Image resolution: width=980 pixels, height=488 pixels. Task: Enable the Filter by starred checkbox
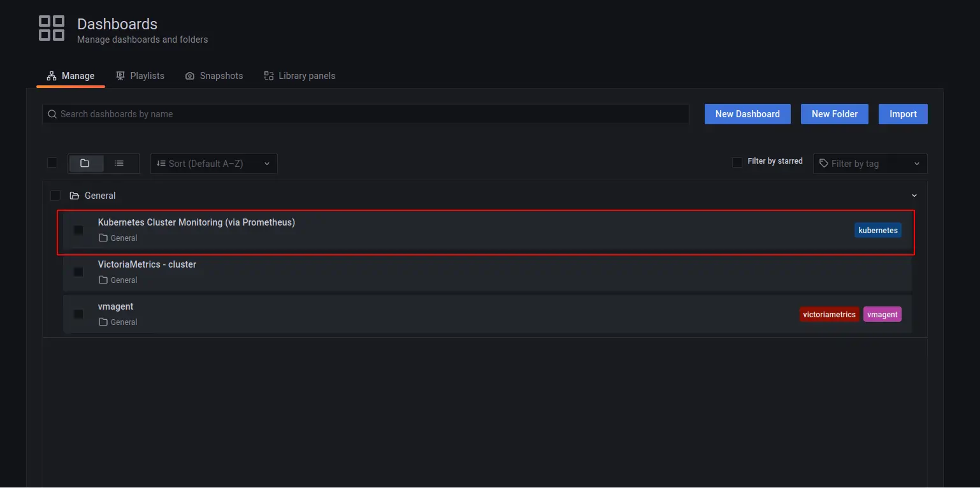(x=737, y=162)
